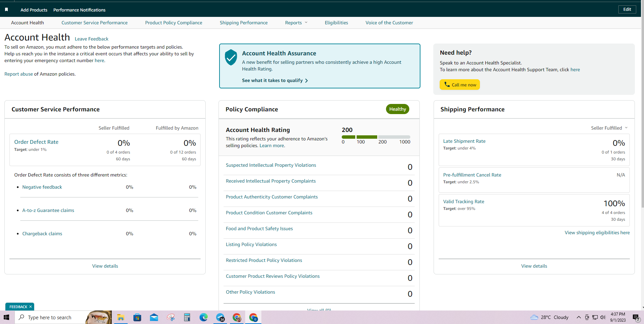Open the Negative feedback link
This screenshot has height=324, width=644.
pos(42,187)
